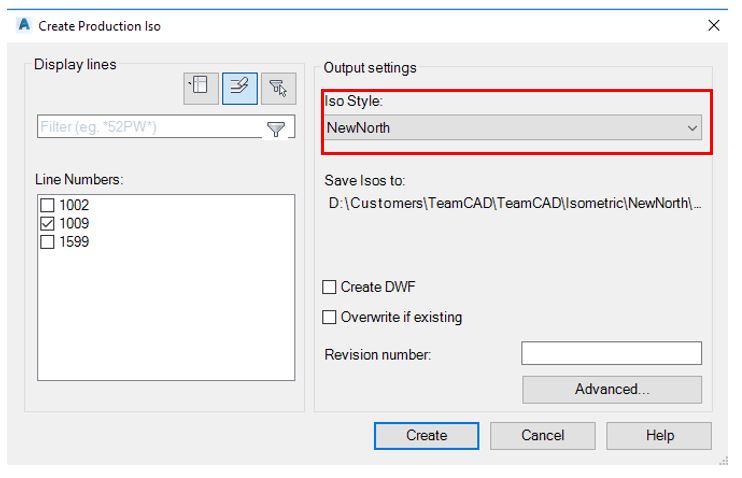Click the Iso Style dropdown arrow
This screenshot has height=478, width=742.
692,128
